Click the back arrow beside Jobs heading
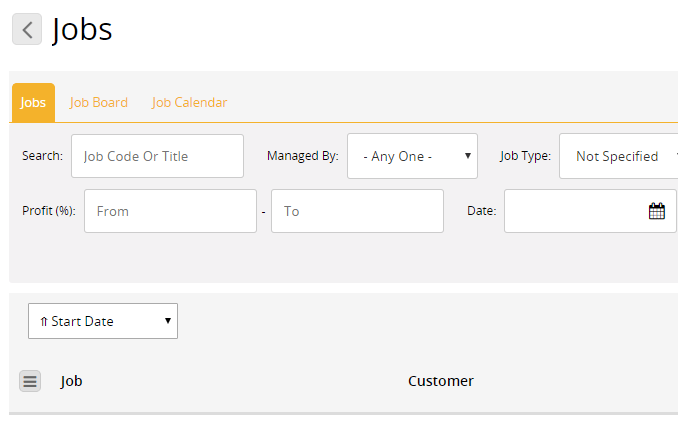The image size is (678, 422). coord(27,29)
